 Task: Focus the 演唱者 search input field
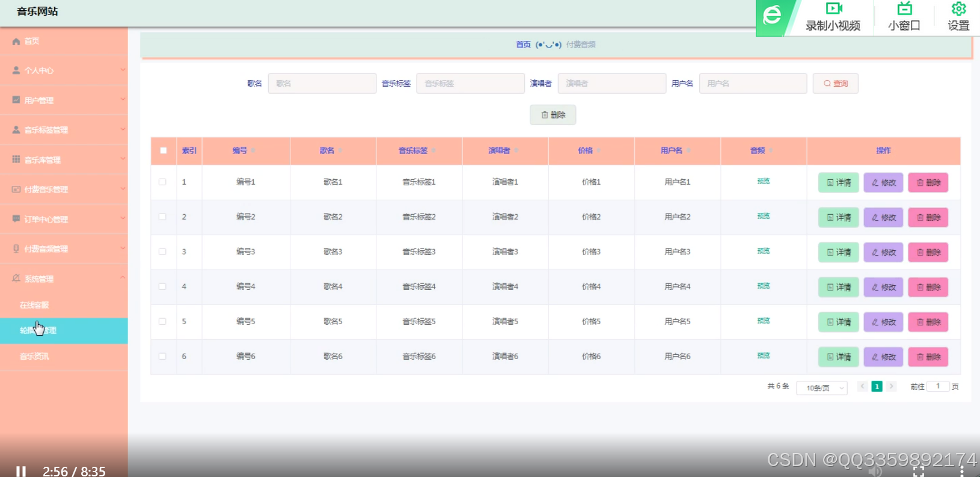coord(612,84)
